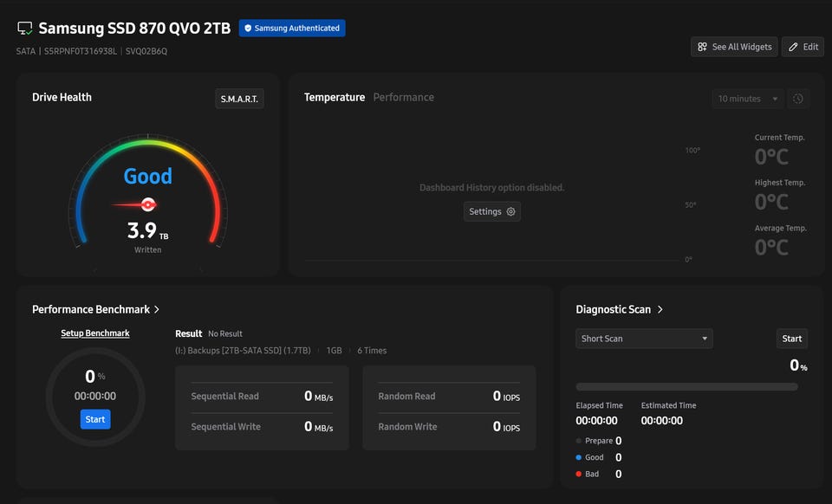Click the red Bad legend dot
This screenshot has width=832, height=504.
(578, 474)
